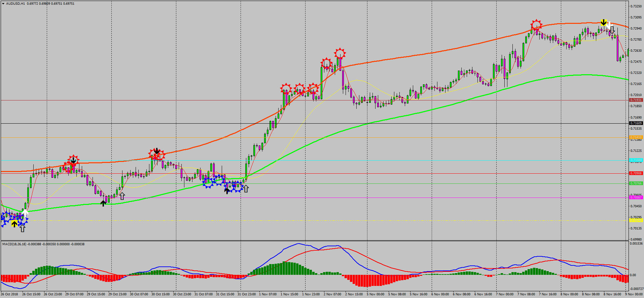Screen dimensions: 644x298
Task: Click the 29 Oct 07:00 time label
Action: [74, 294]
